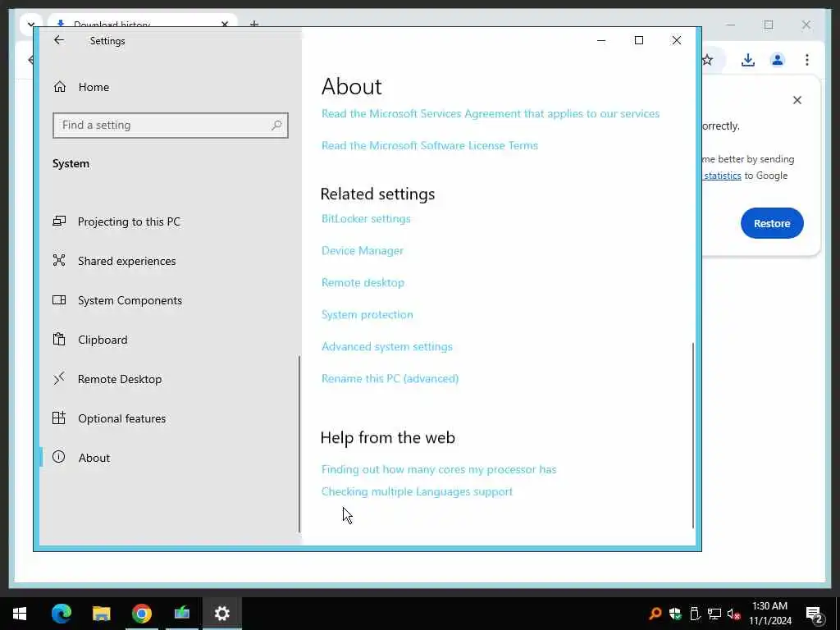The image size is (840, 630).
Task: Open the Chrome profile icon
Action: coord(778,60)
